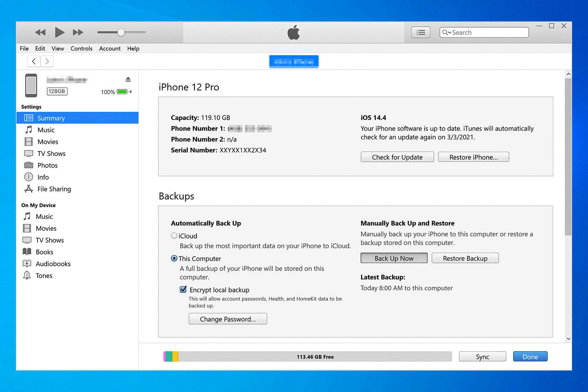
Task: Open Audiobooks under On My Device
Action: [x=53, y=264]
